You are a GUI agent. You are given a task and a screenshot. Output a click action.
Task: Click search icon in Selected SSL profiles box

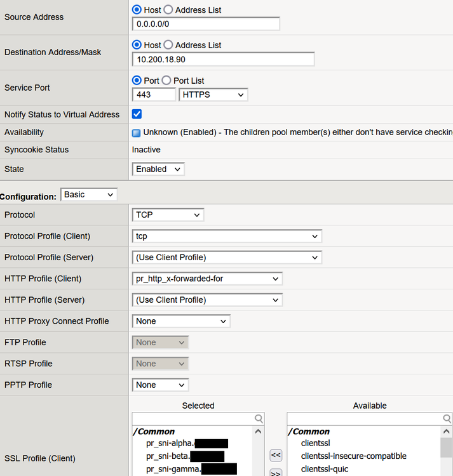coord(259,419)
